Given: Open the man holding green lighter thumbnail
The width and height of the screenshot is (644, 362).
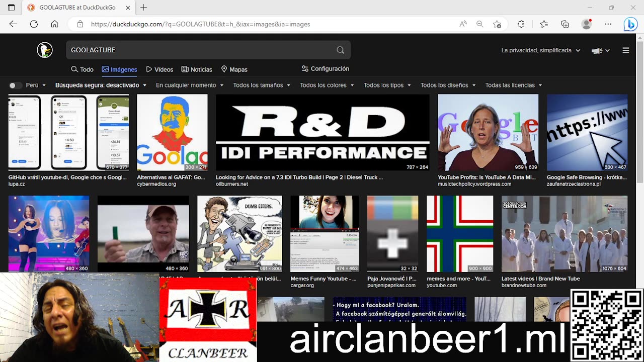Looking at the screenshot, I should click(143, 234).
